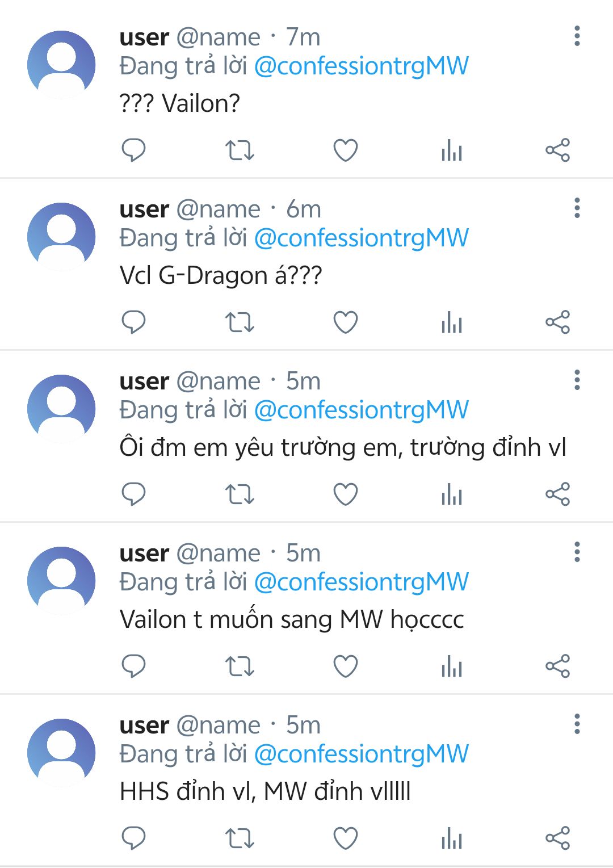This screenshot has height=868, width=613.
Task: Retweet the 'Vcl G-Dragon á???' tweet
Action: tap(240, 322)
